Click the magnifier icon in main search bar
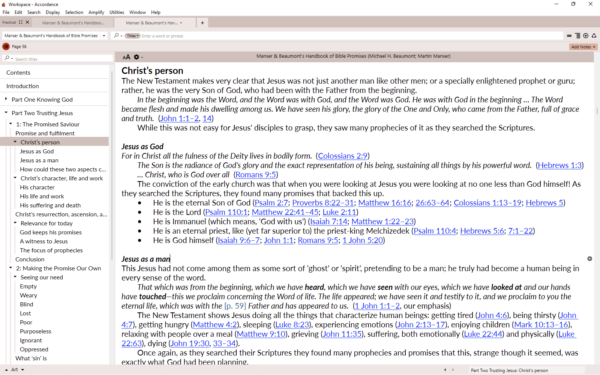Viewport: 600px width, 375px height. click(x=116, y=36)
